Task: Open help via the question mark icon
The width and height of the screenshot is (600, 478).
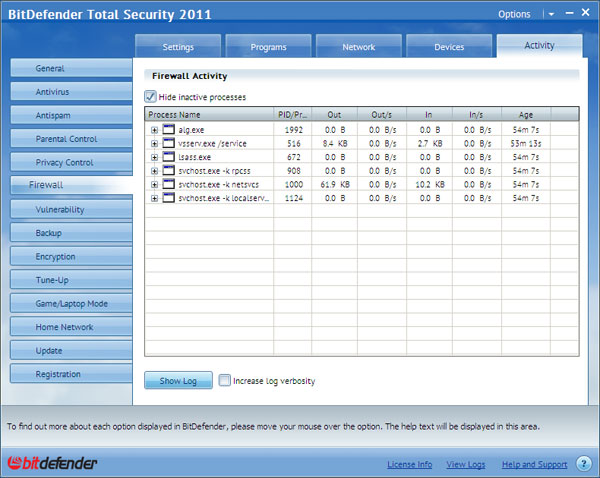Action: (584, 464)
